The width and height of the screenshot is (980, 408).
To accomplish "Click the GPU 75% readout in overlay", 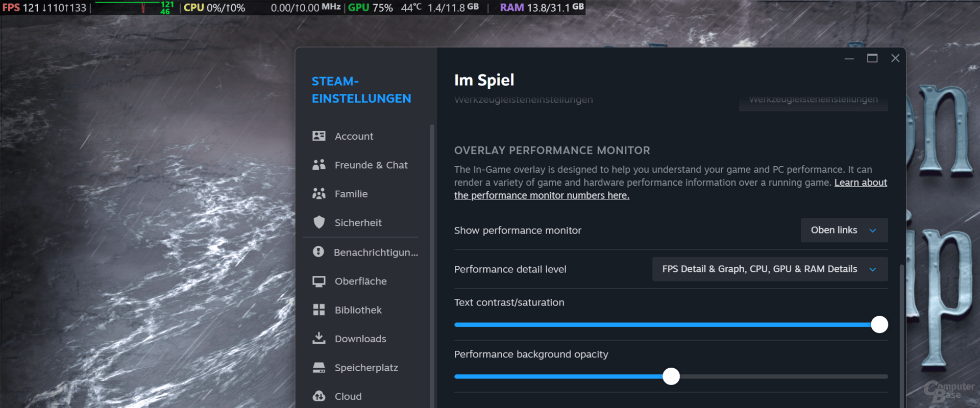I will [371, 8].
